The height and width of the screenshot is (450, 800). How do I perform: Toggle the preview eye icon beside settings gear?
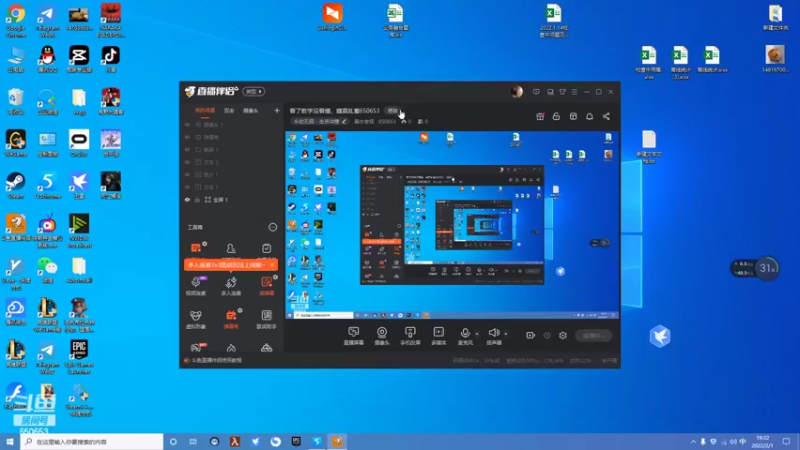pyautogui.click(x=547, y=335)
